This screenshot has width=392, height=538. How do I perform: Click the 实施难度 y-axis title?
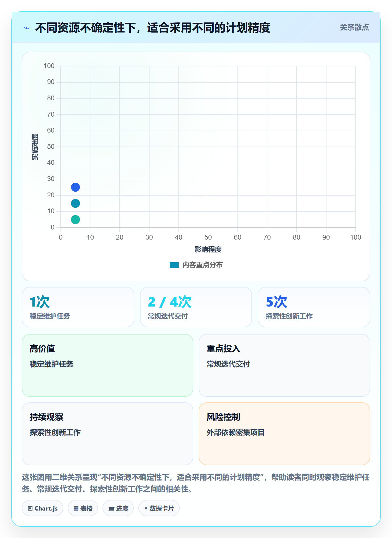coord(35,147)
